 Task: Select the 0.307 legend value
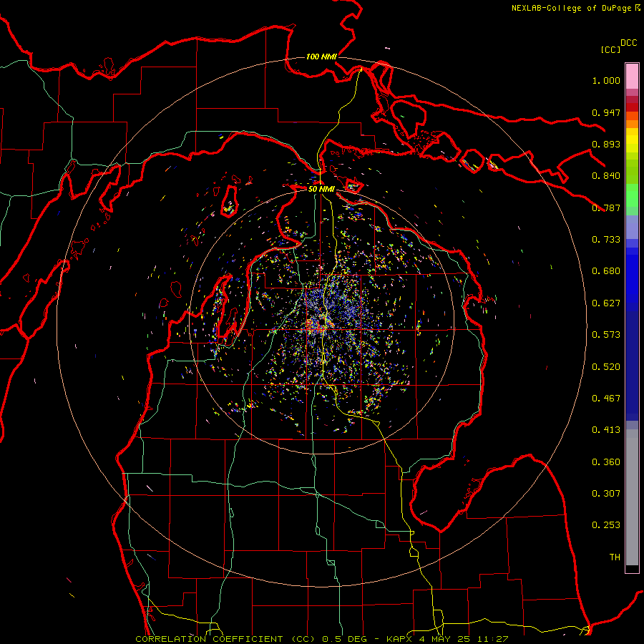(x=606, y=494)
